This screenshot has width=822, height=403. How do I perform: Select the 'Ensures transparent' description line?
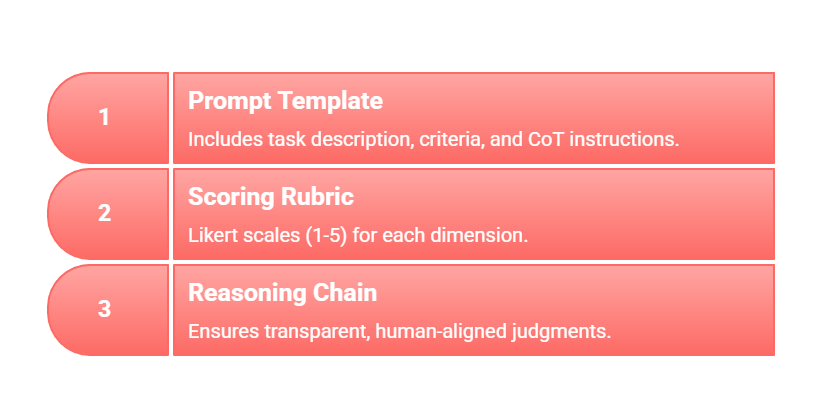[399, 331]
